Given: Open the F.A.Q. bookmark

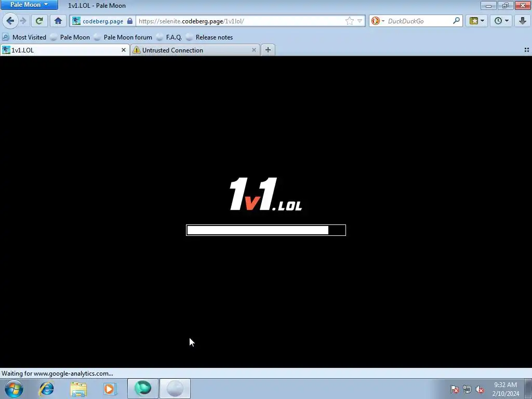Looking at the screenshot, I should pos(169,37).
